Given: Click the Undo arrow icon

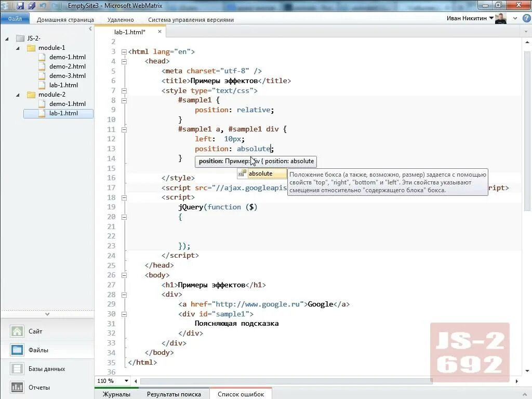Looking at the screenshot, I should tap(44, 5).
